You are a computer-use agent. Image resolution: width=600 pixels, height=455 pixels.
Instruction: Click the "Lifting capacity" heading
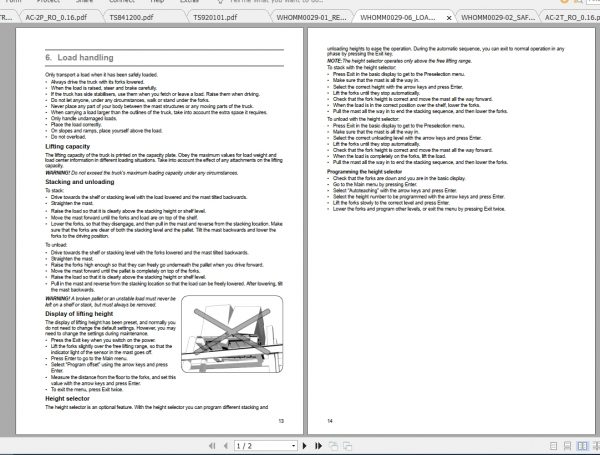(68, 147)
